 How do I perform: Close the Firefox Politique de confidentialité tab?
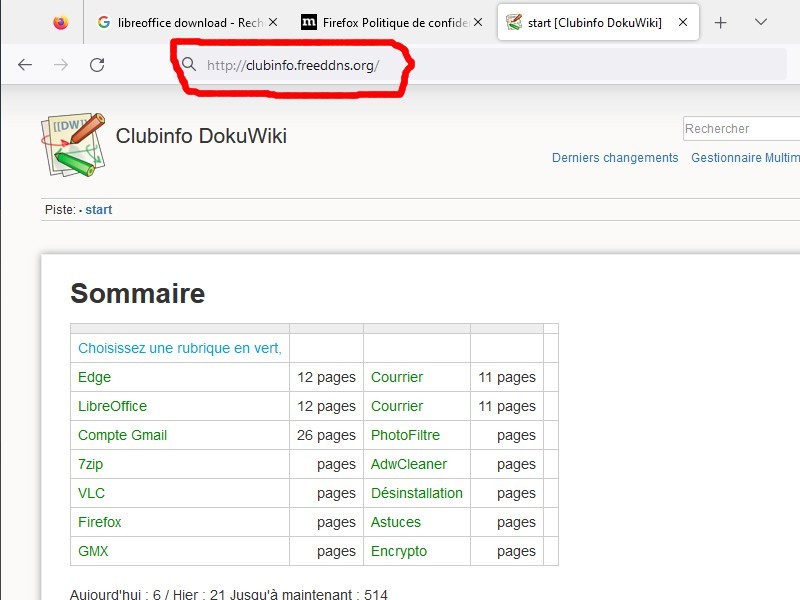[477, 23]
